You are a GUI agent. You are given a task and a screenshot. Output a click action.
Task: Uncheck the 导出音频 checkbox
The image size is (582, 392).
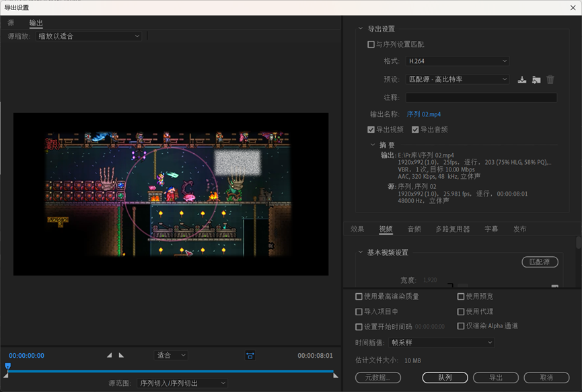(415, 130)
